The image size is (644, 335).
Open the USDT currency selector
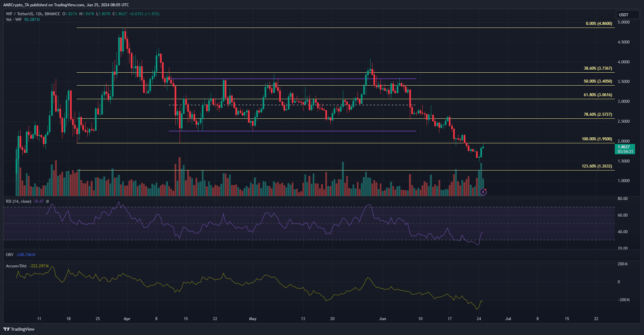point(627,15)
